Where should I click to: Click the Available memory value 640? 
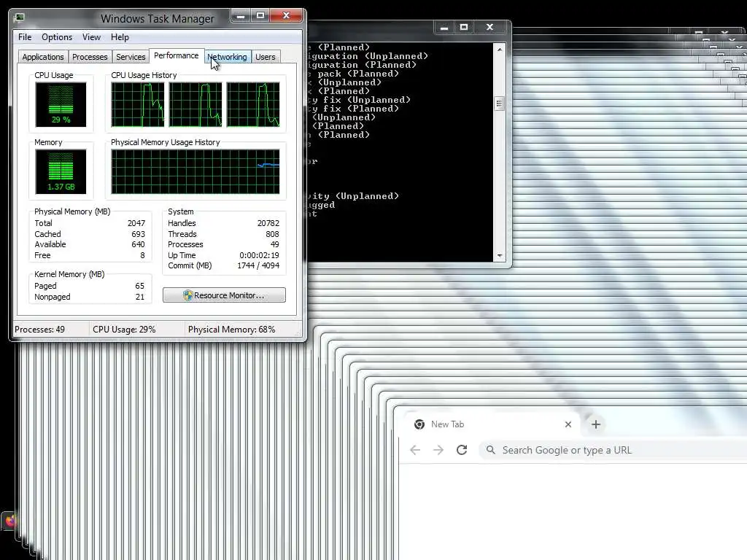[138, 244]
